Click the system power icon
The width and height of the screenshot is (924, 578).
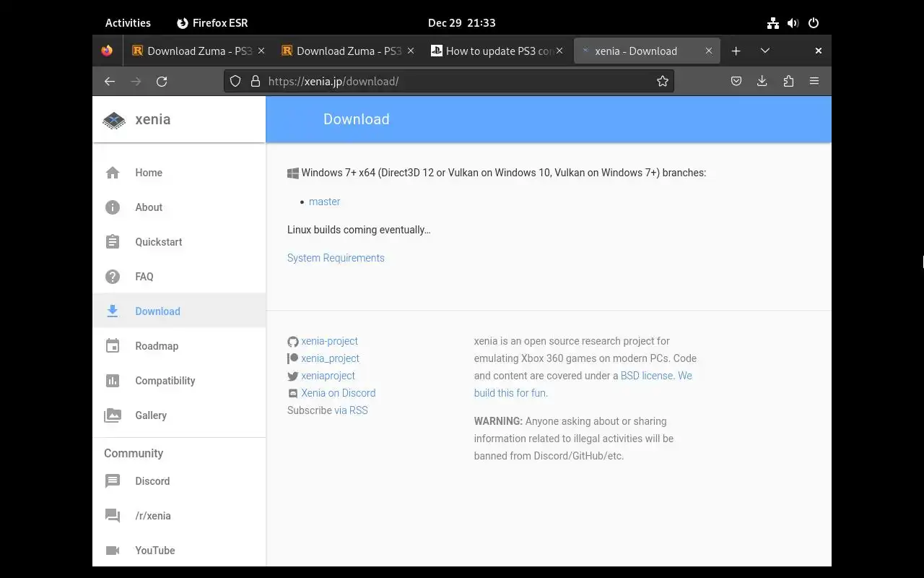814,23
